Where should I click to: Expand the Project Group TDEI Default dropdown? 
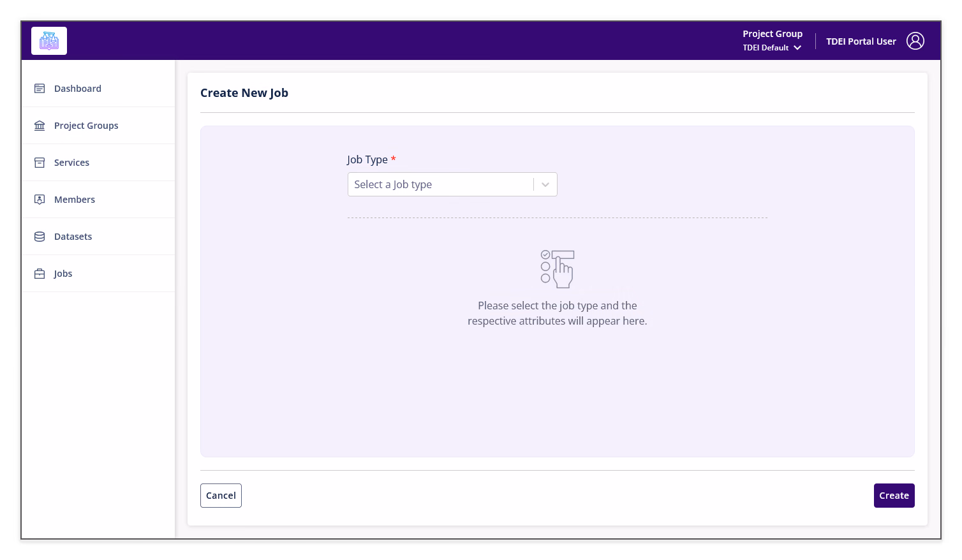point(772,41)
